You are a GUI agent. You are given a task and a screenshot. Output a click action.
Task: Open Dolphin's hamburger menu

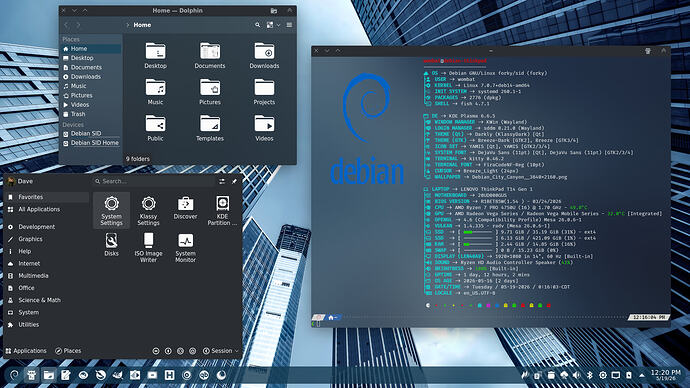pyautogui.click(x=289, y=25)
